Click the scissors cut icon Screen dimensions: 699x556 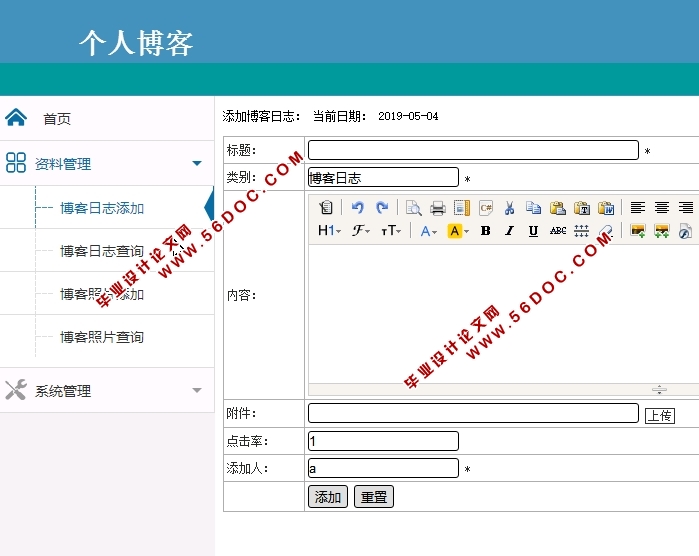point(509,208)
